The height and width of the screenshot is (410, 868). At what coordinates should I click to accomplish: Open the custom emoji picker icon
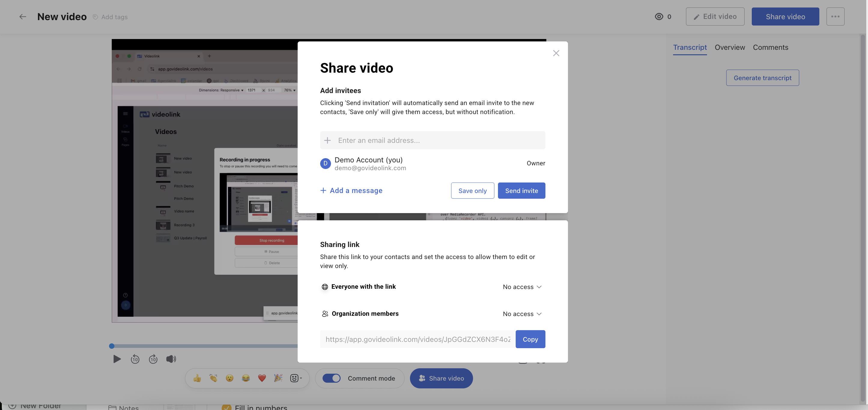(295, 378)
